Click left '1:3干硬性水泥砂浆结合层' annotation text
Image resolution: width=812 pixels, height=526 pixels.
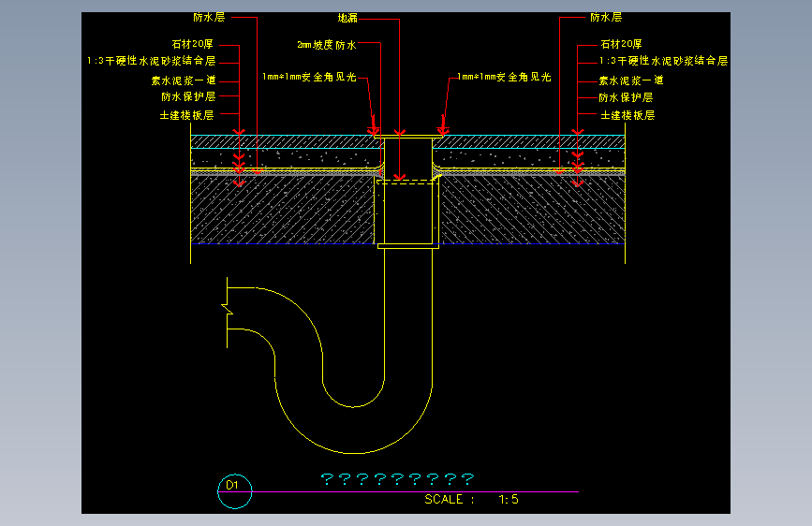tap(151, 61)
